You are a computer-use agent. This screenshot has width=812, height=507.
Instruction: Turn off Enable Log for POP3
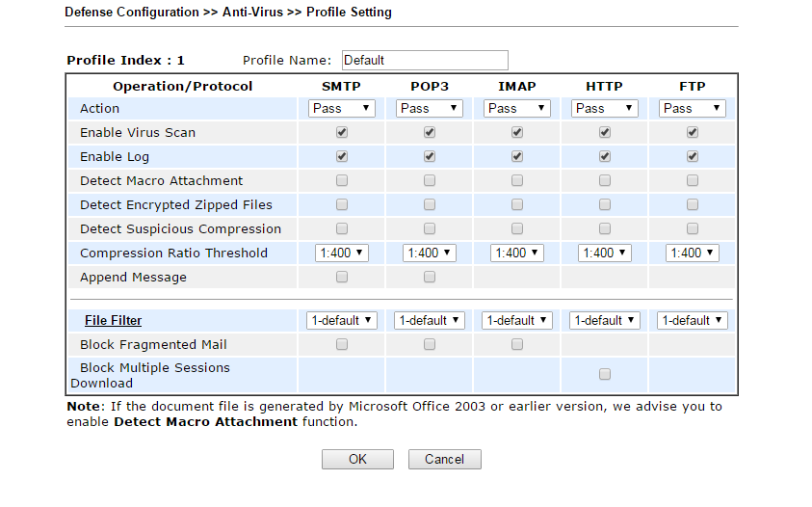pos(430,156)
